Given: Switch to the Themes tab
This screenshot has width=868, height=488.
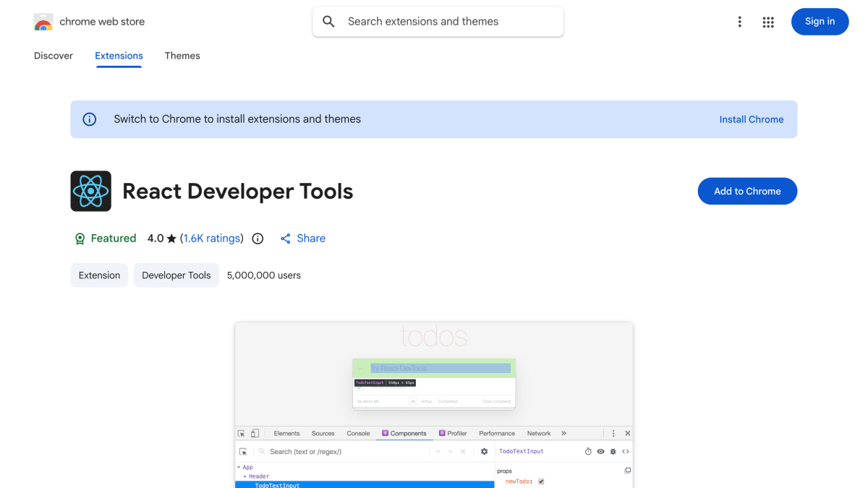Looking at the screenshot, I should pos(182,56).
